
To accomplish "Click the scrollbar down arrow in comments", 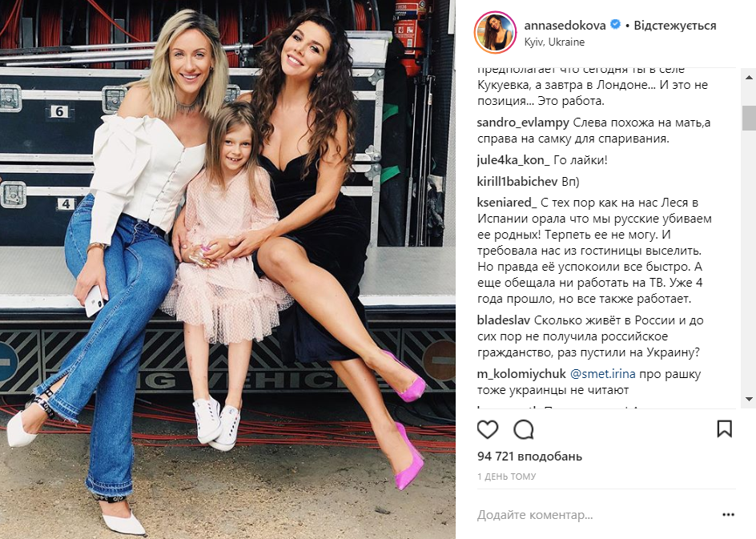I will (x=750, y=399).
